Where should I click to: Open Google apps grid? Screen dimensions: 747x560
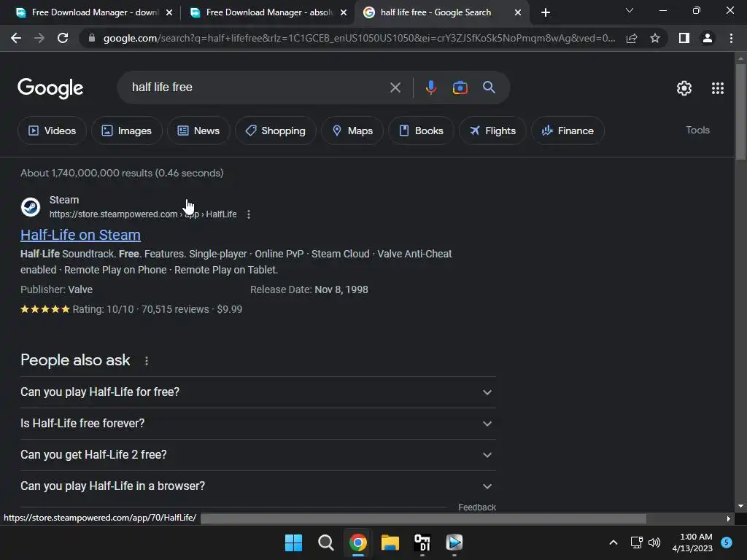point(718,88)
